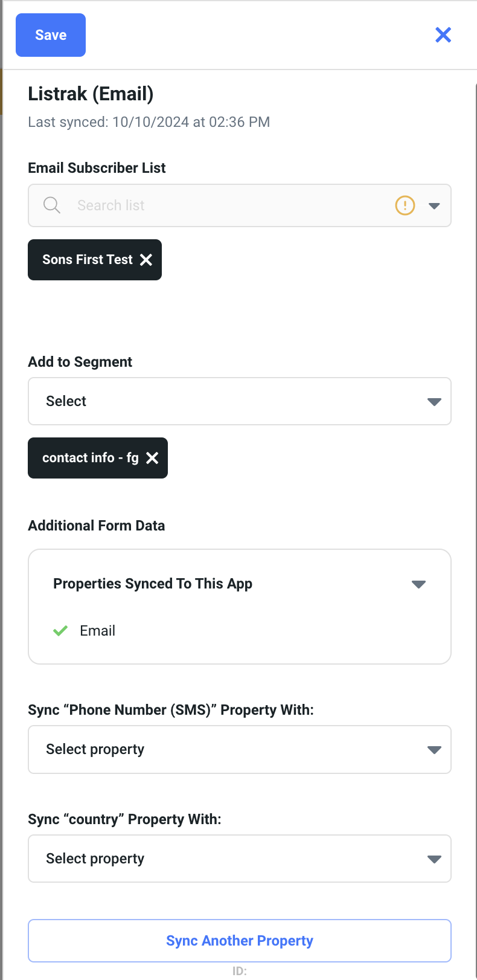The image size is (477, 980).
Task: Type in the Search list field
Action: tap(229, 205)
